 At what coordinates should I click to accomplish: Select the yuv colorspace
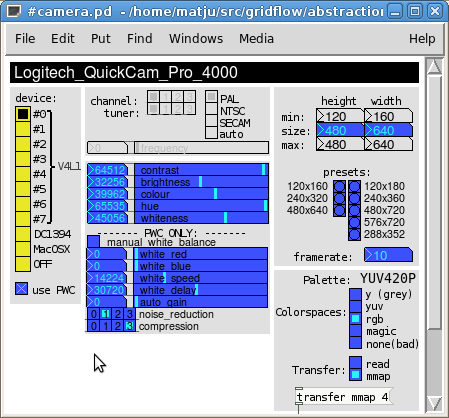[x=355, y=306]
